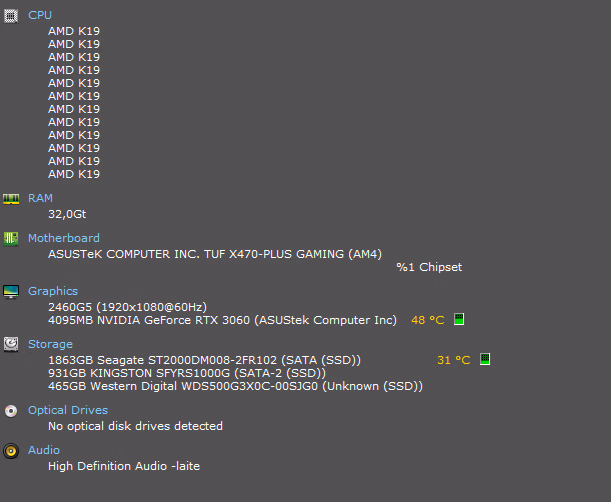Click the Motherboard section icon

coord(11,239)
